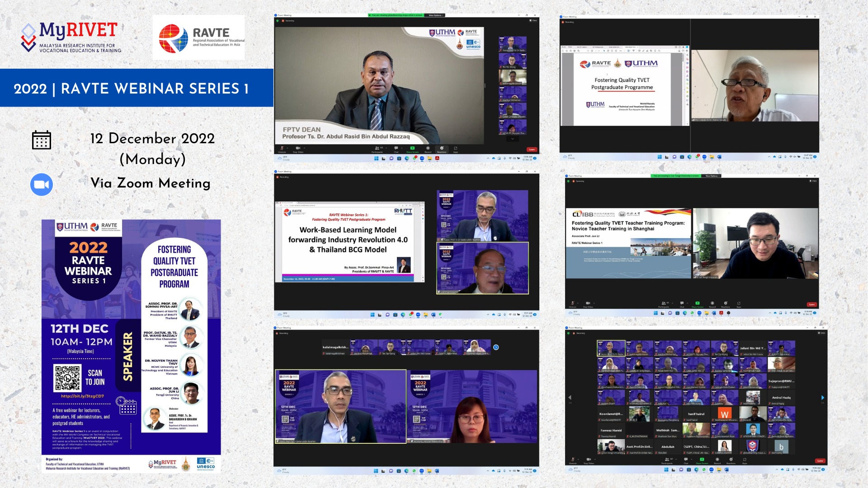The image size is (868, 488).
Task: Open Word in the taskbar under the gallery view window
Action: 726,469
